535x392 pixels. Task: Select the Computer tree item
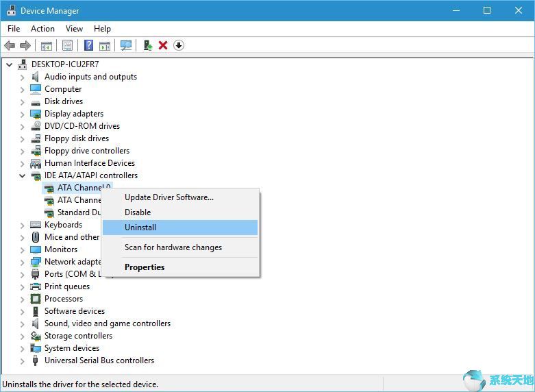point(63,89)
